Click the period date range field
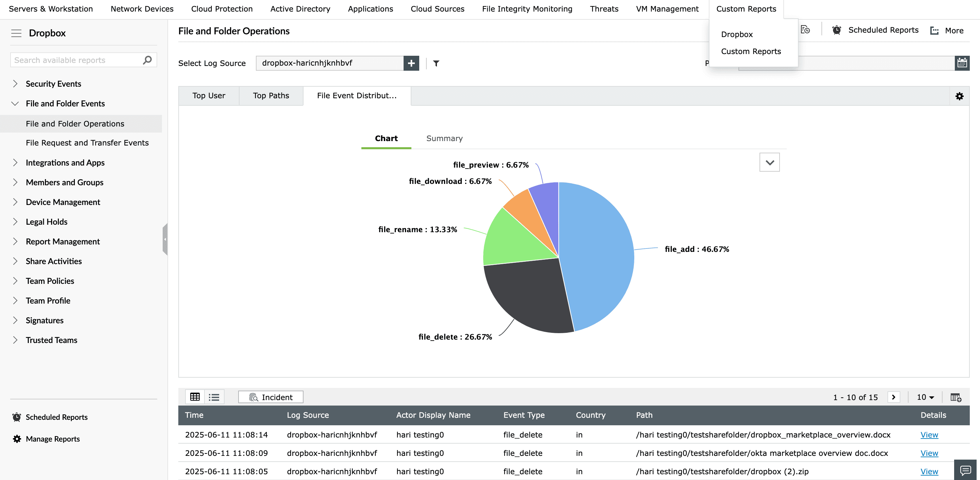 point(847,63)
